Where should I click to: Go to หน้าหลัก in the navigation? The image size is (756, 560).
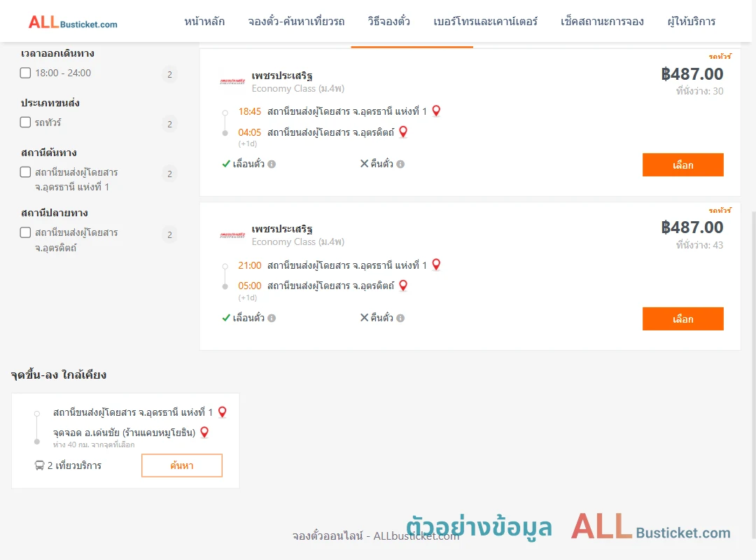coord(204,21)
